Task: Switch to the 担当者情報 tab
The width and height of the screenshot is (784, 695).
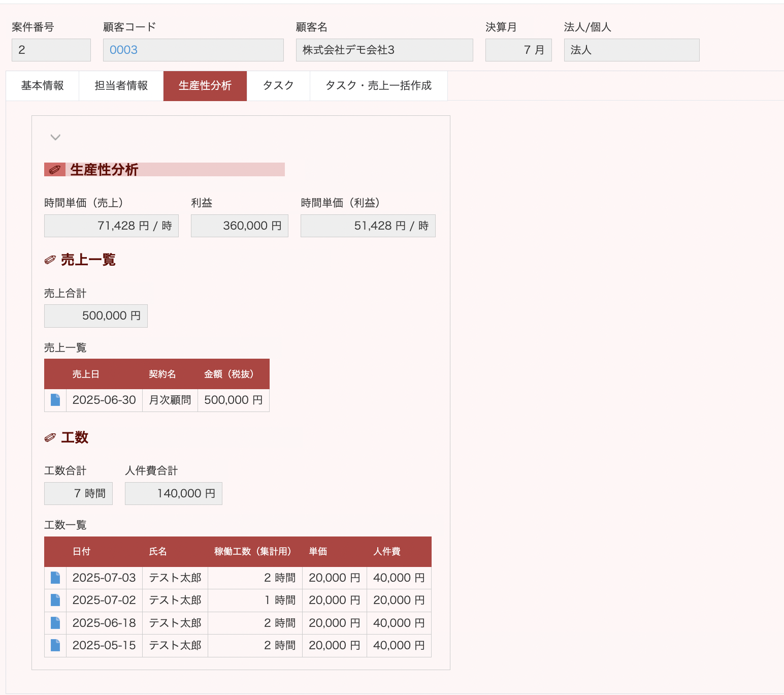Action: tap(121, 86)
